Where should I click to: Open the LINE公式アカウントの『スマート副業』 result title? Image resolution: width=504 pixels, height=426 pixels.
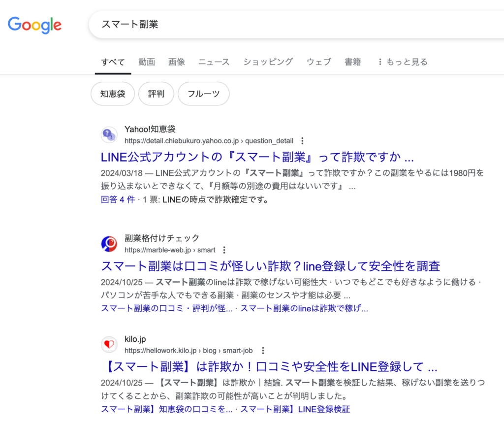pos(257,157)
